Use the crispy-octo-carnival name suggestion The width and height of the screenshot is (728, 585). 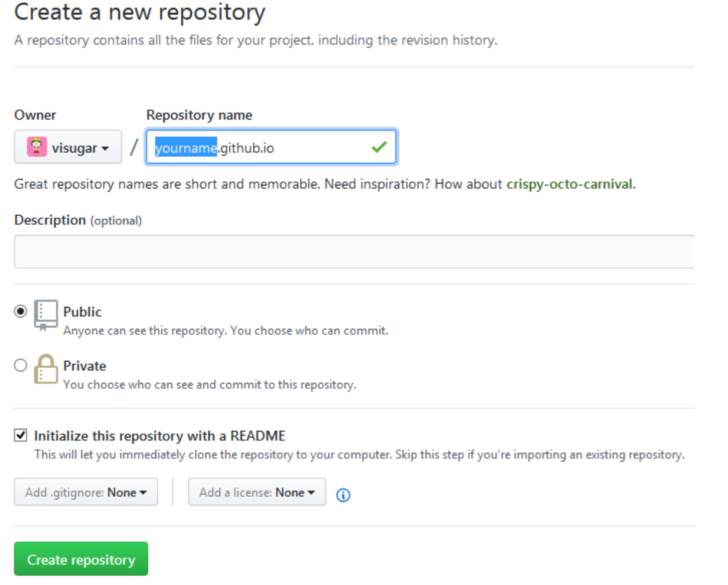point(569,184)
